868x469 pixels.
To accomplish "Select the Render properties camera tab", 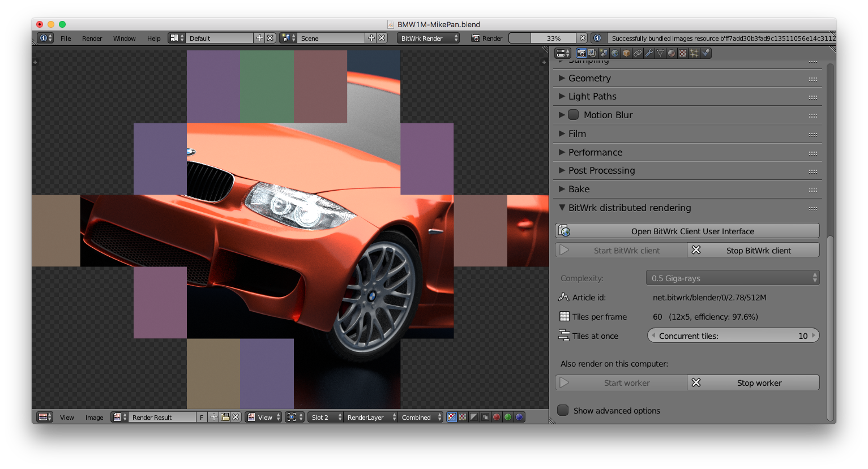I will point(581,53).
